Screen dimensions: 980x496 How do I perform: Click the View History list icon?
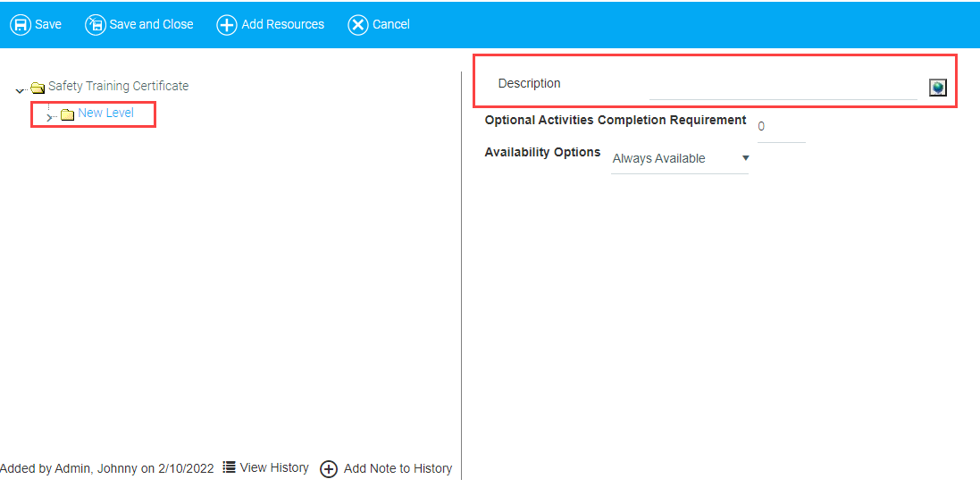click(230, 467)
